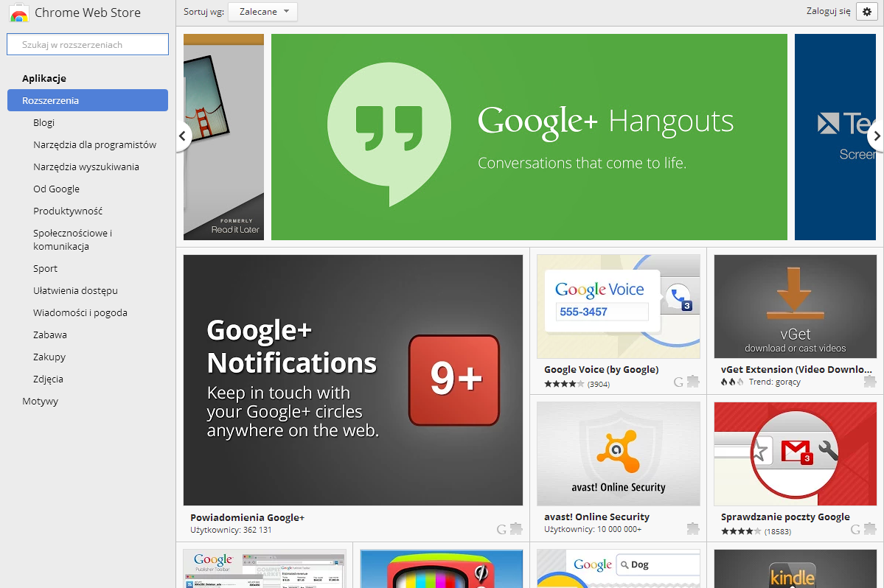Viewport: 884px width, 588px height.
Task: Click extension puzzle icon on Powiadomienia Google+
Action: [516, 529]
